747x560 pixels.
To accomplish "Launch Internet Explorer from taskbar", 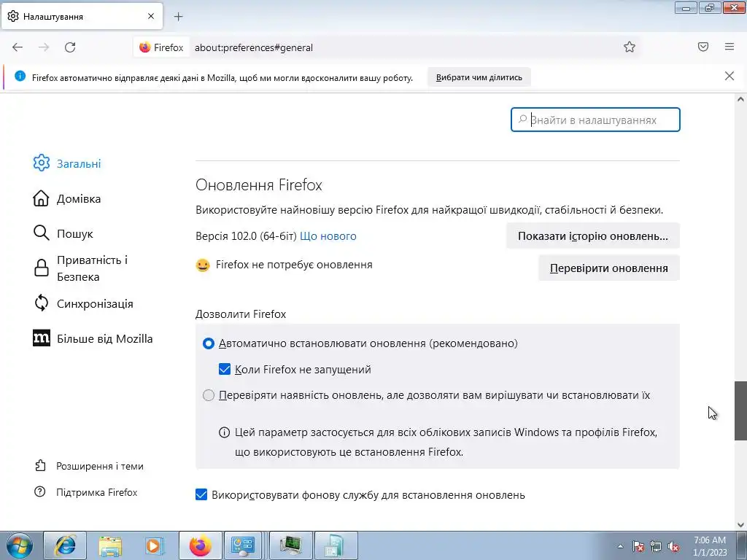I will pos(65,545).
